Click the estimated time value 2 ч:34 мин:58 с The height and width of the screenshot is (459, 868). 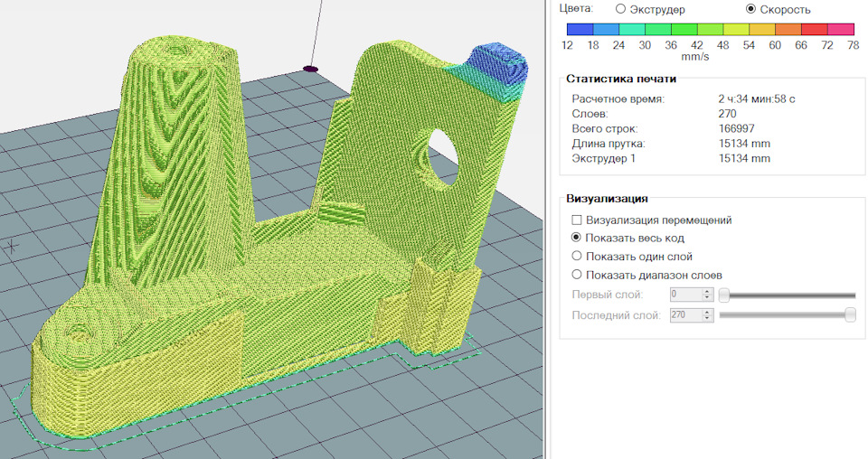[x=757, y=99]
